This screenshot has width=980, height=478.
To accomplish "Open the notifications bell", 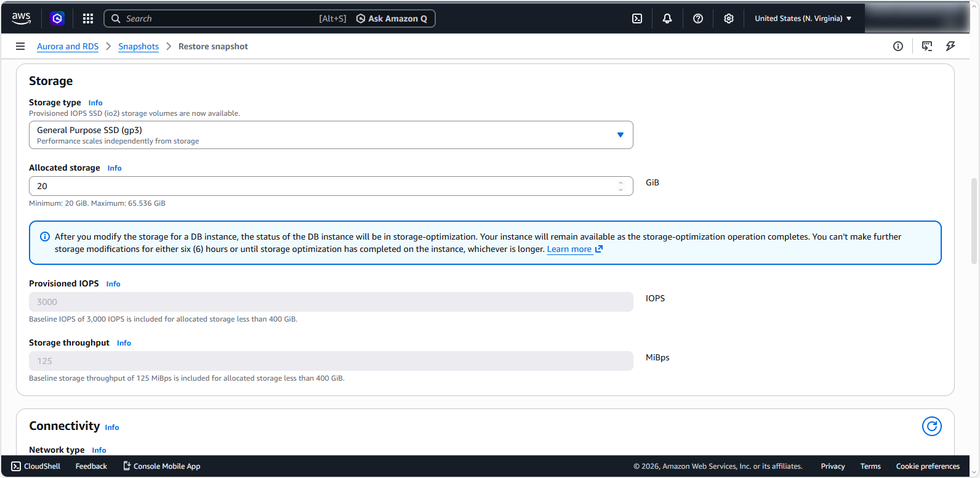I will (667, 18).
